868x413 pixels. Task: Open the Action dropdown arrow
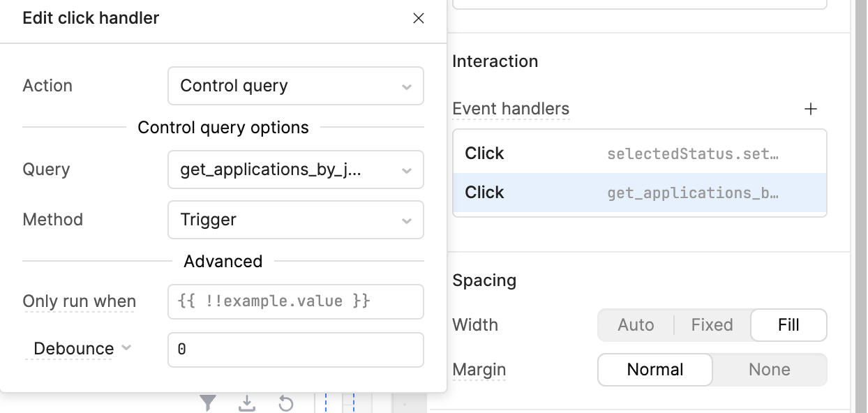(x=407, y=87)
